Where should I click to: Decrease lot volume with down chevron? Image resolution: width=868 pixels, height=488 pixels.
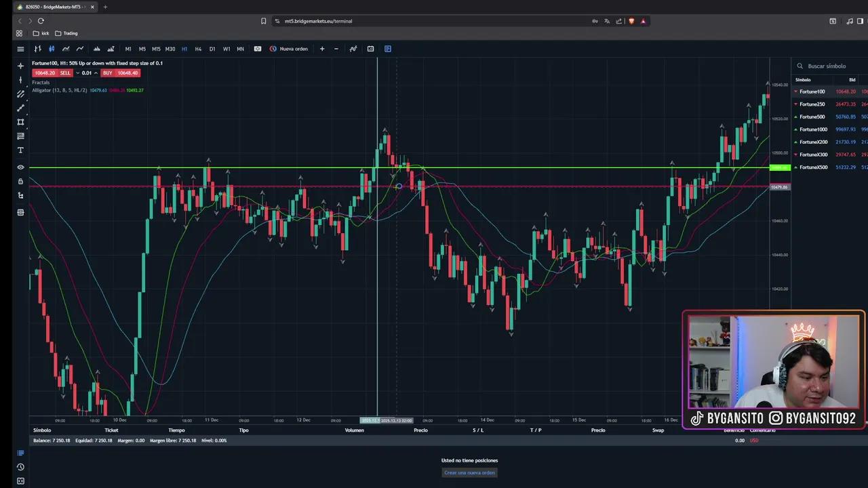click(78, 73)
